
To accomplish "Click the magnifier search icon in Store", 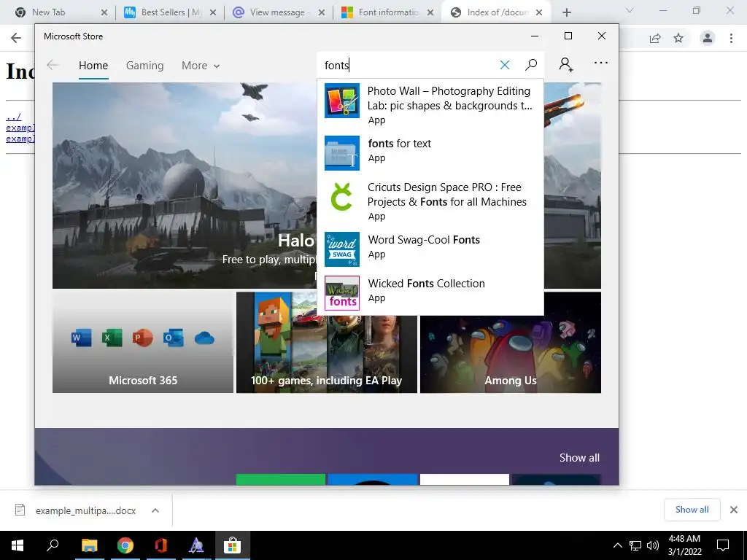I will (x=531, y=65).
